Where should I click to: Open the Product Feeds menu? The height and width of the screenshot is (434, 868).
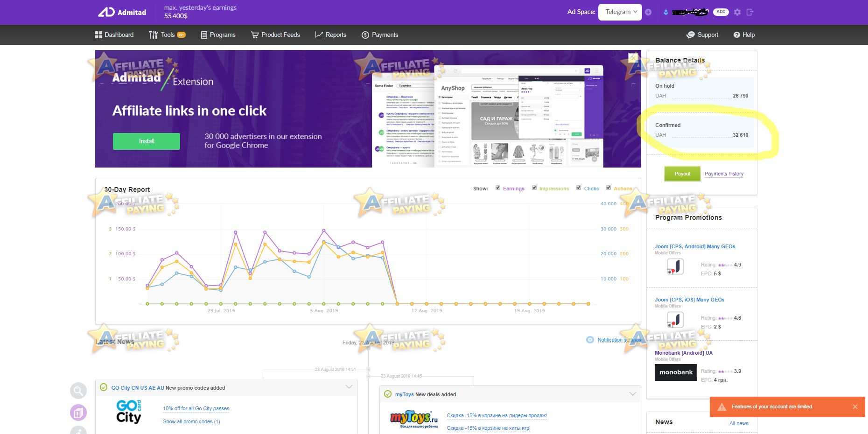coord(275,35)
